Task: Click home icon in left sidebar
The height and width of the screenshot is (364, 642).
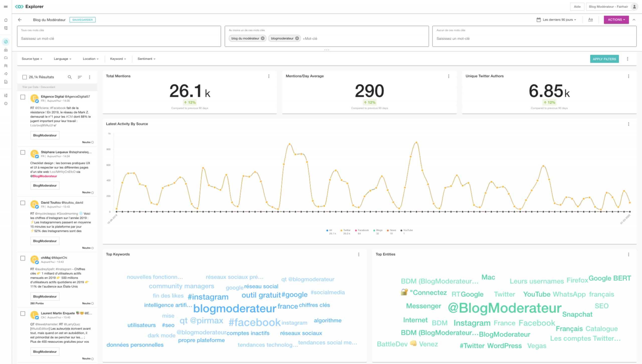Action: (6, 20)
